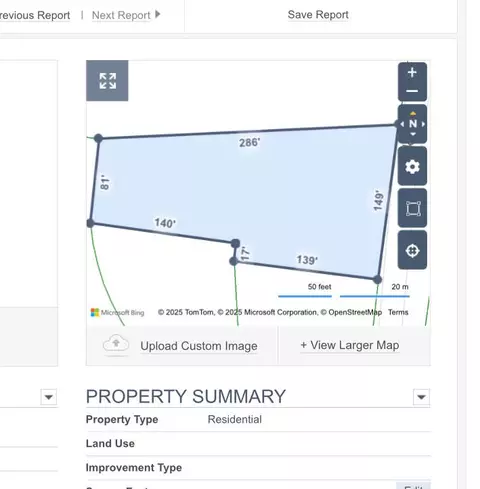
Task: Go to Next Report
Action: point(121,15)
